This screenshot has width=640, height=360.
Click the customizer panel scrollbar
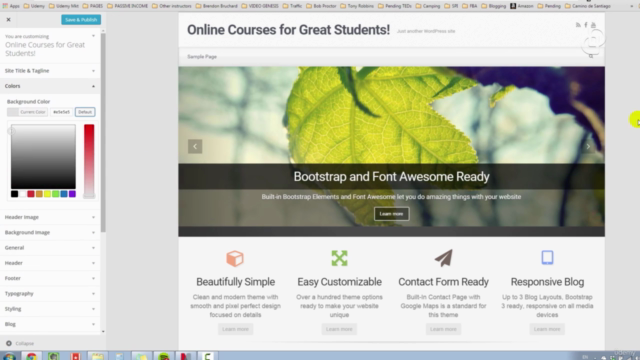tap(103, 133)
